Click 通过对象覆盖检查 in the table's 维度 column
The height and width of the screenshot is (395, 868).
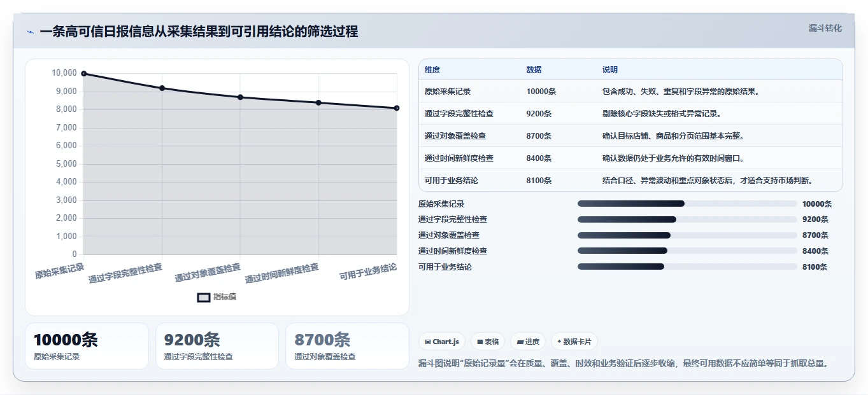(455, 136)
